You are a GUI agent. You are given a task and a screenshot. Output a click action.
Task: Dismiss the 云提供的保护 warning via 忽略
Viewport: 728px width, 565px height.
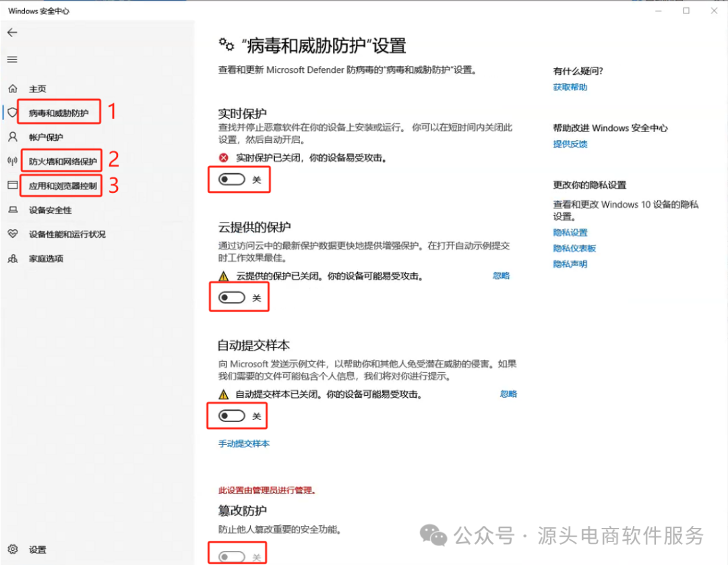502,275
